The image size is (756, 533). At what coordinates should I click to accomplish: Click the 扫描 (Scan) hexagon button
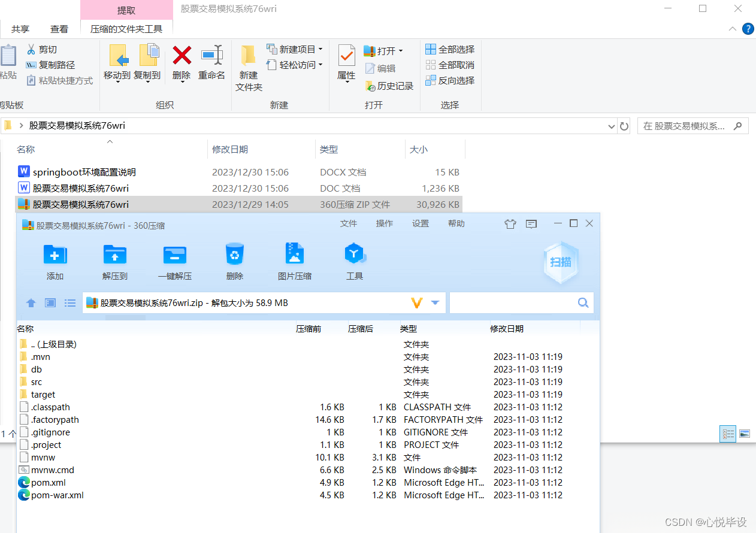pos(561,262)
